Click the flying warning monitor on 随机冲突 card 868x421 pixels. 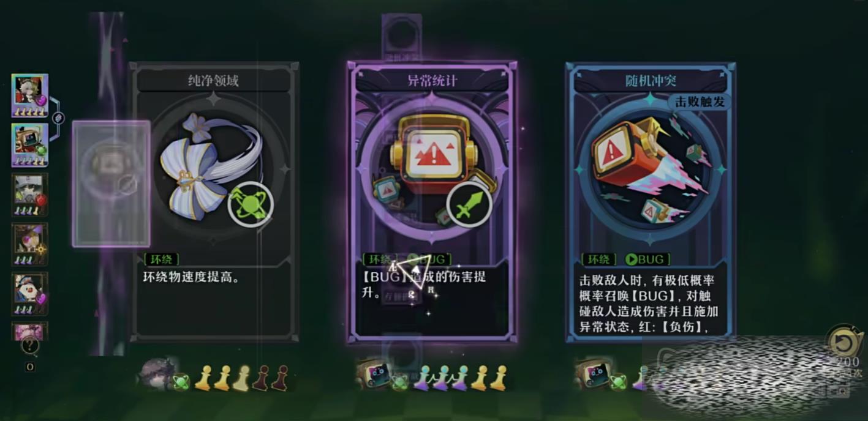click(637, 158)
